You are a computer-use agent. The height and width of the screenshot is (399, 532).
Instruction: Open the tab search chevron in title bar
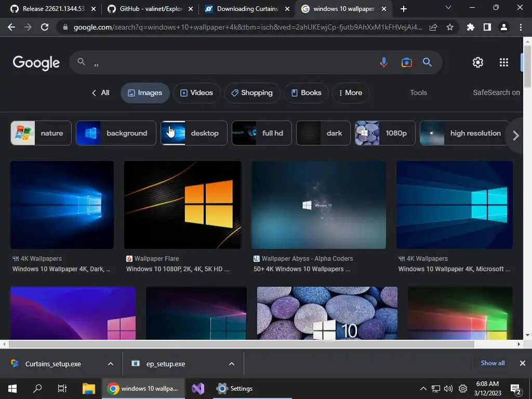[448, 7]
